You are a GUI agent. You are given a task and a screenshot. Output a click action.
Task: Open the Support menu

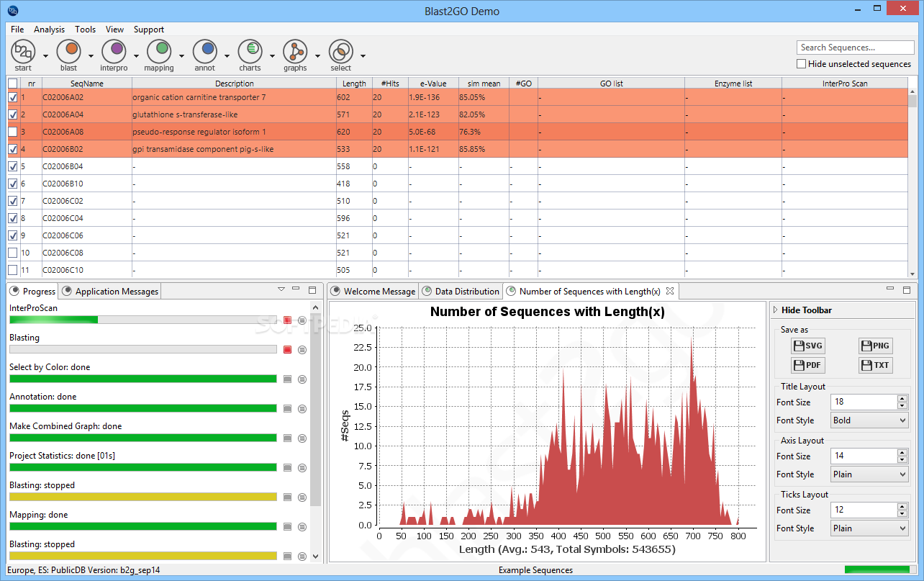149,30
